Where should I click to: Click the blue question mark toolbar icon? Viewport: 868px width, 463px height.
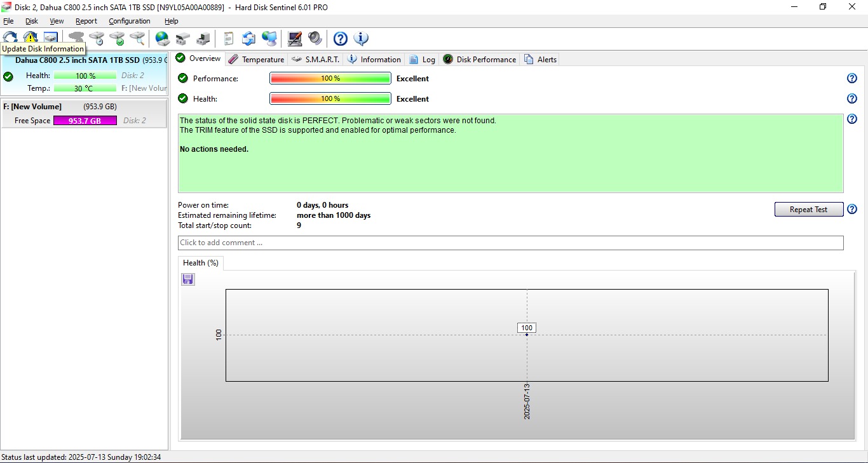coord(341,39)
